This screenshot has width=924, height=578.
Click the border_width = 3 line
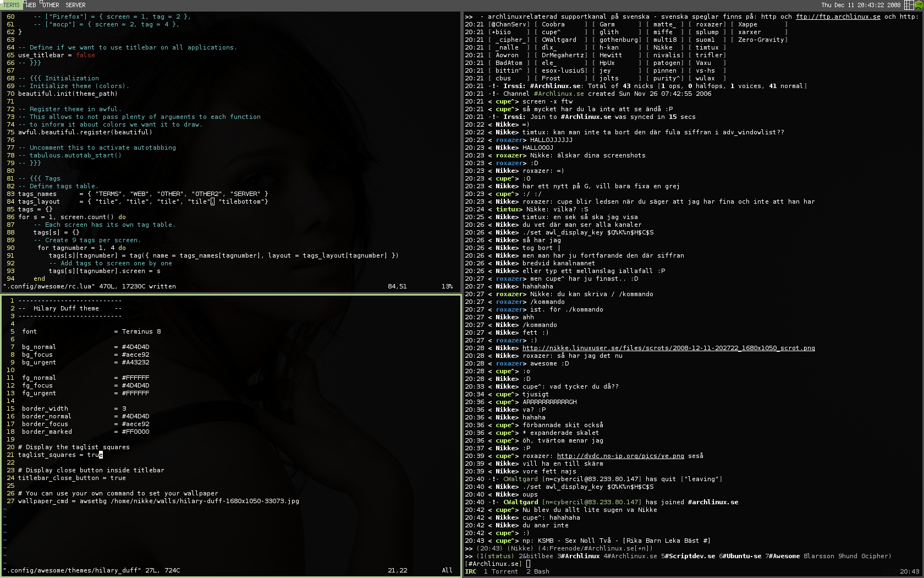point(74,408)
